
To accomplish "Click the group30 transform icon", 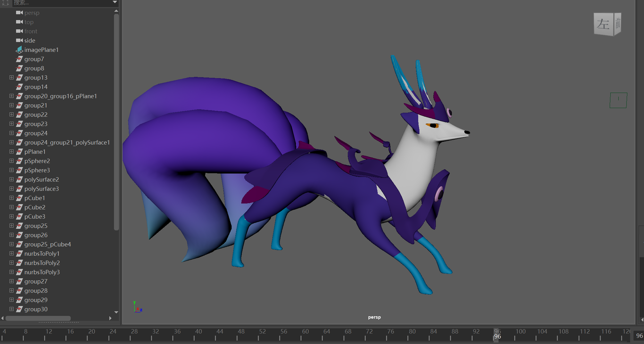I will 19,309.
